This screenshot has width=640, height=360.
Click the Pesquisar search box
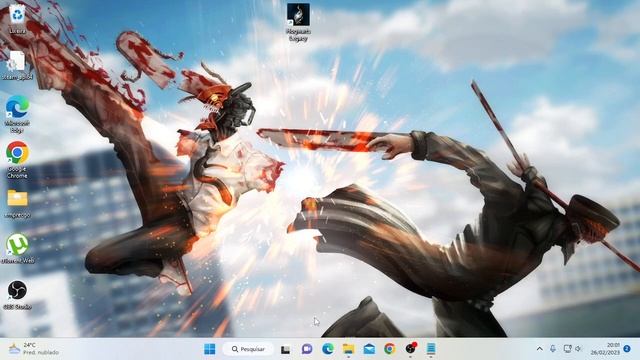click(x=248, y=349)
